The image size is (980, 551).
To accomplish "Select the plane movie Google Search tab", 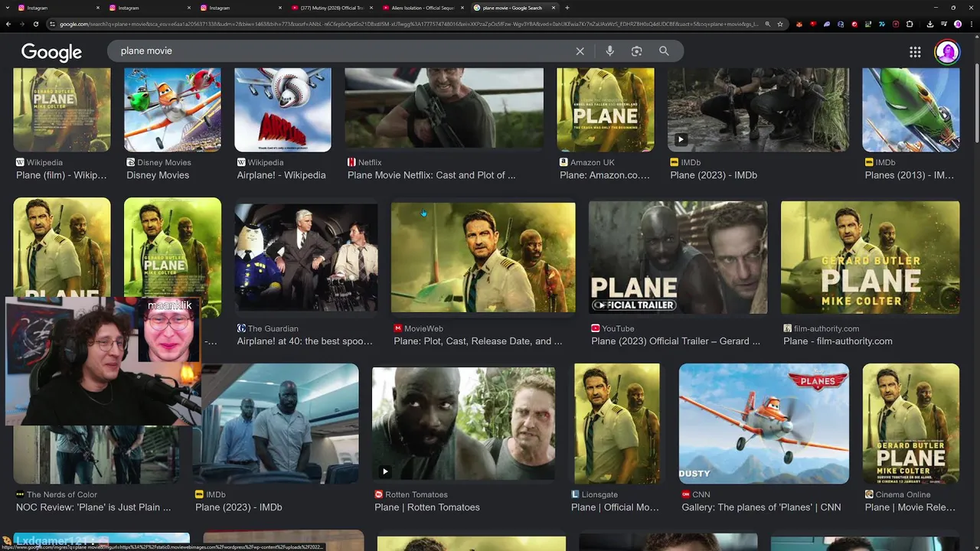I will coord(514,8).
